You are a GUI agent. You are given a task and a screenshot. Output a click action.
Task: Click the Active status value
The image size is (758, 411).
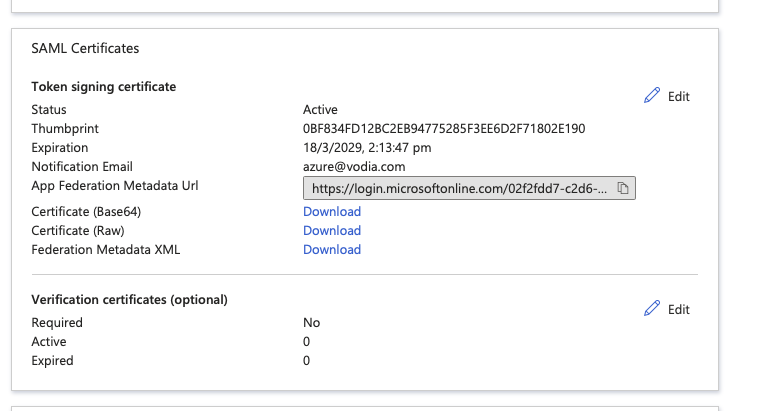(x=320, y=110)
